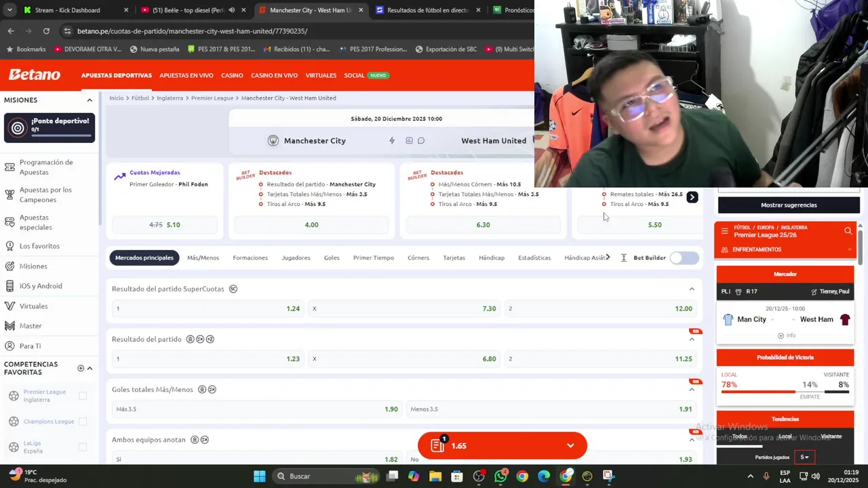Select the Mercados principales tab

tap(144, 258)
